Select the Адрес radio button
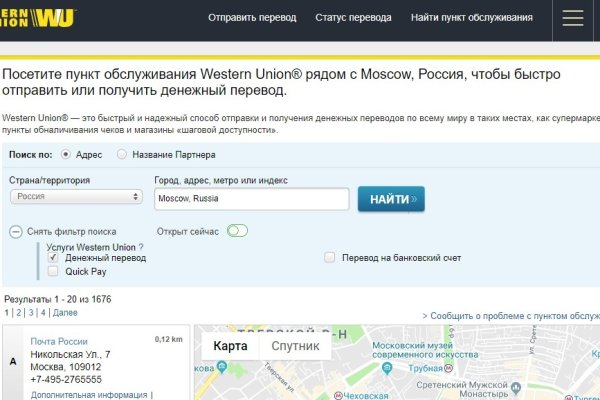The width and height of the screenshot is (600, 400). pos(66,155)
